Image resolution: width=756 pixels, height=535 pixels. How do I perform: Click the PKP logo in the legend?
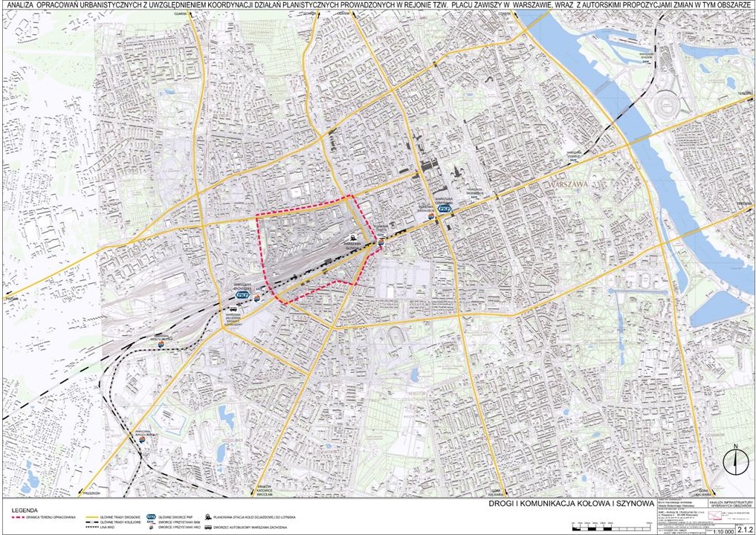(x=152, y=517)
